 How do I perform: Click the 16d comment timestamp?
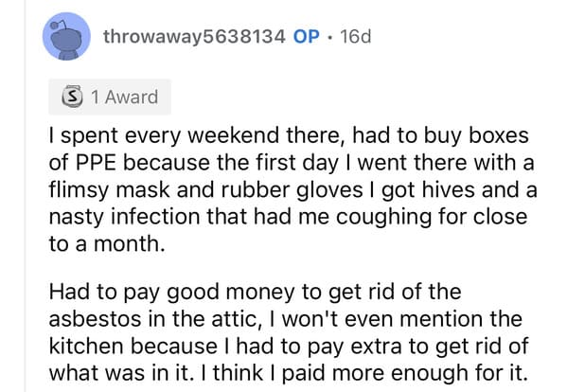[356, 37]
